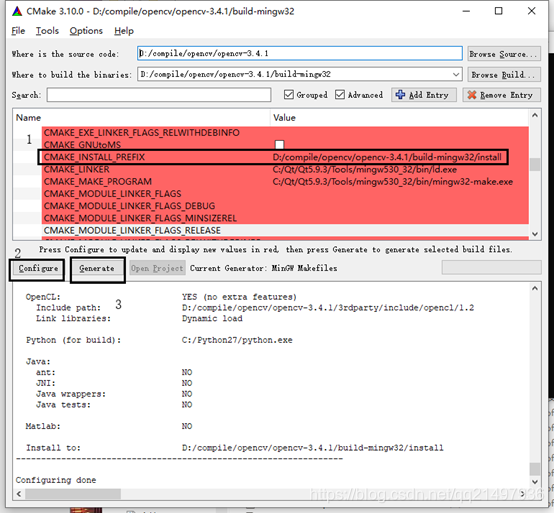
Task: Close the CMake window
Action: 531,11
